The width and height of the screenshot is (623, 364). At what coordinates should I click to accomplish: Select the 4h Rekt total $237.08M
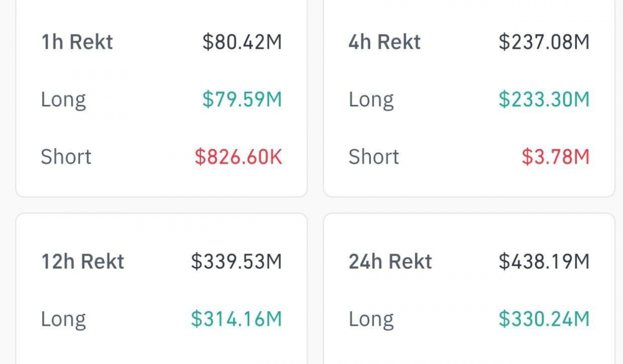click(544, 42)
